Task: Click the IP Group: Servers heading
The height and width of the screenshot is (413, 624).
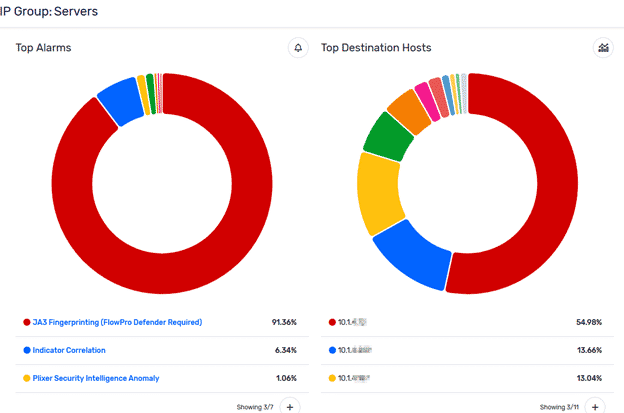Action: tap(49, 11)
